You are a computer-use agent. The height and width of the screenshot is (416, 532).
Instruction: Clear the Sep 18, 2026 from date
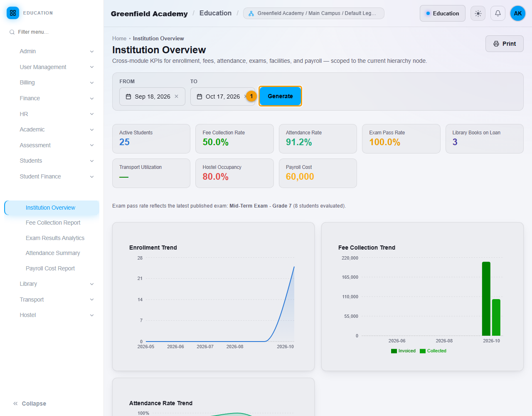point(177,96)
